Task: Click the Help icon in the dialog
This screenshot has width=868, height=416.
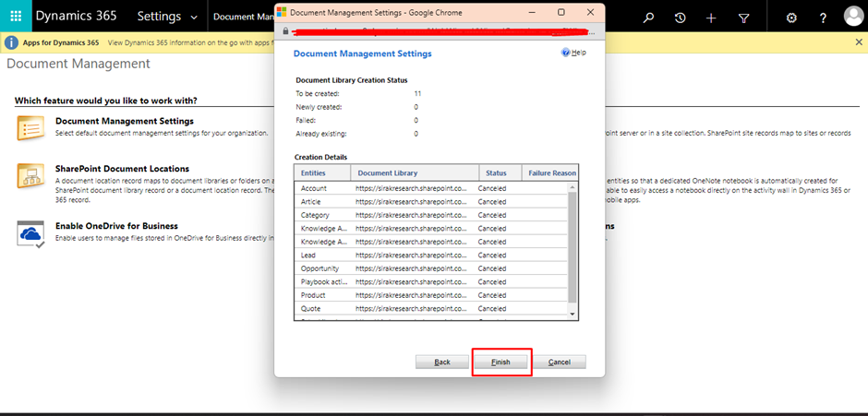Action: (x=565, y=53)
